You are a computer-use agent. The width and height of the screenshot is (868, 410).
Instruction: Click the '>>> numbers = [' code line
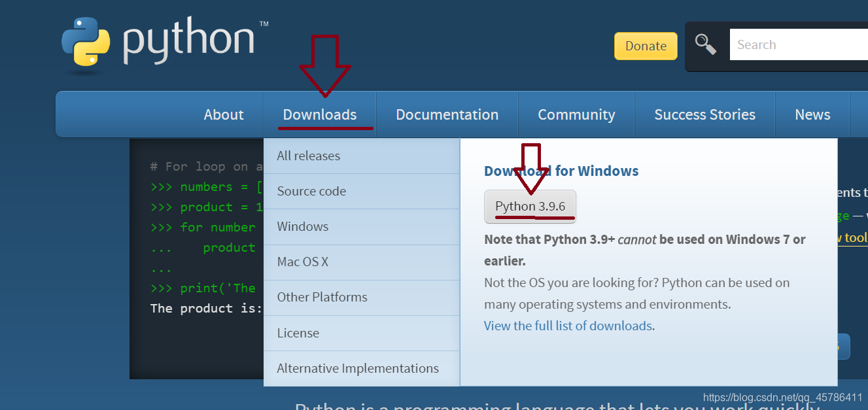[207, 187]
